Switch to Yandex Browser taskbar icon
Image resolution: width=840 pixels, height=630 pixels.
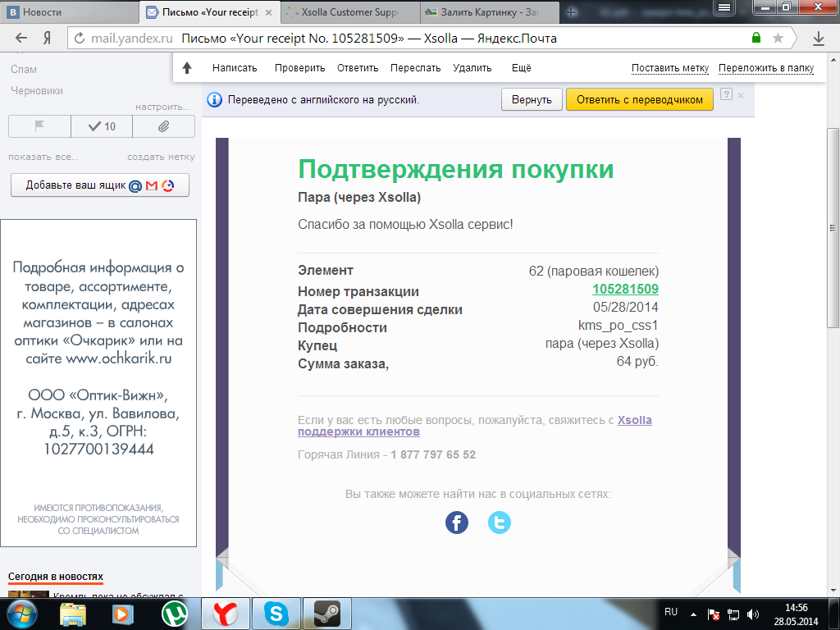[x=226, y=614]
